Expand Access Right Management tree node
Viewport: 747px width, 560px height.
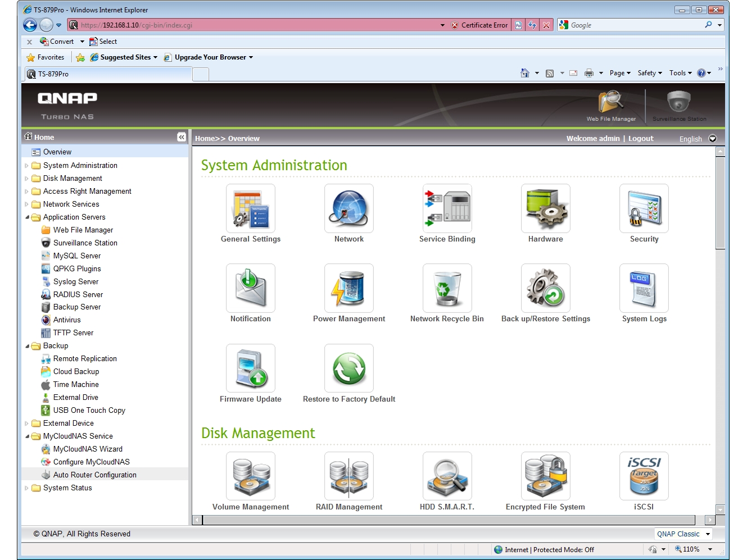click(26, 192)
